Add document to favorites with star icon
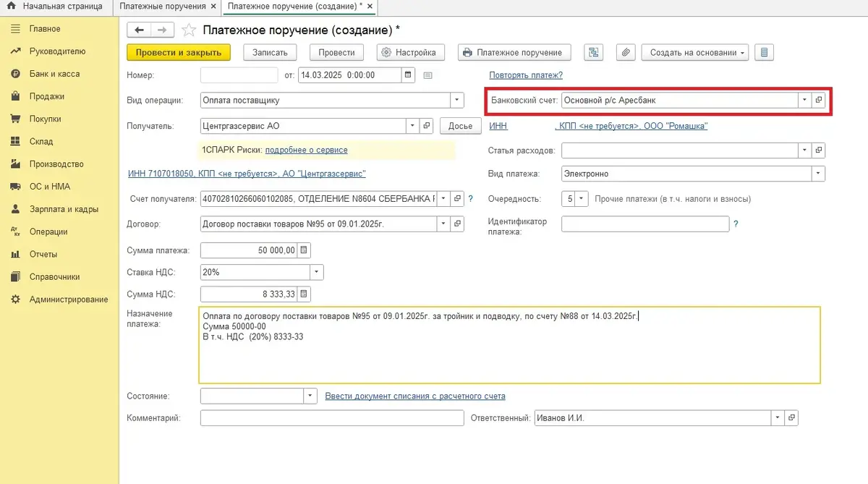The image size is (868, 484). [189, 30]
